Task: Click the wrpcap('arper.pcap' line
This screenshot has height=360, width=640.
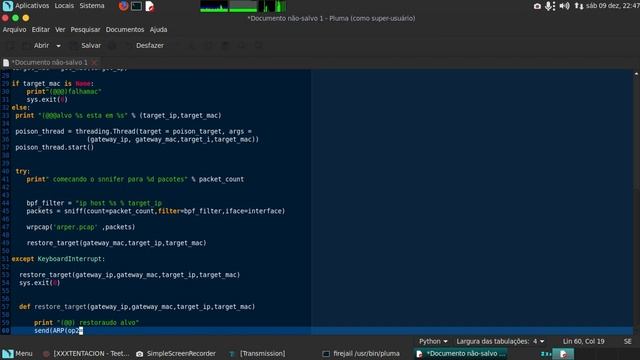Action: click(x=80, y=227)
